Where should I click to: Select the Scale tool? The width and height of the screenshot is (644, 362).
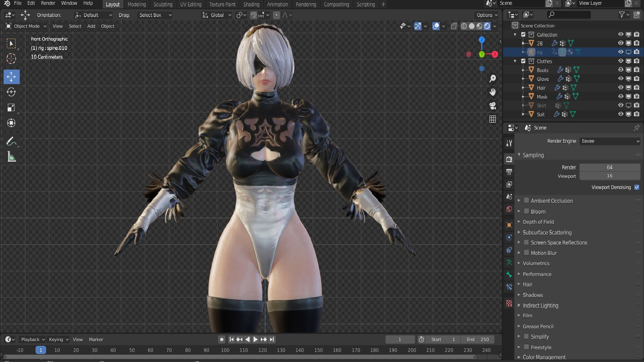pyautogui.click(x=11, y=107)
